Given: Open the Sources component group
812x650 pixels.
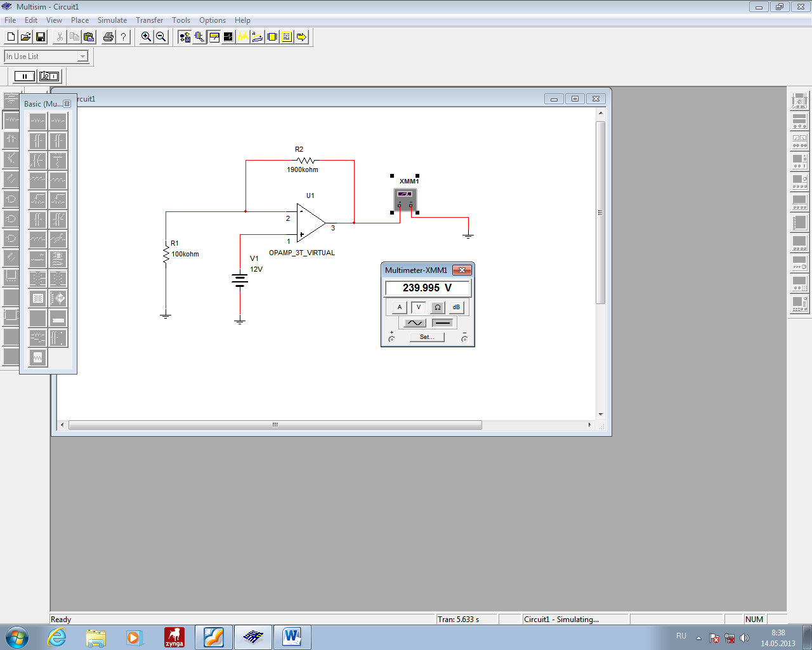Looking at the screenshot, I should (11, 100).
